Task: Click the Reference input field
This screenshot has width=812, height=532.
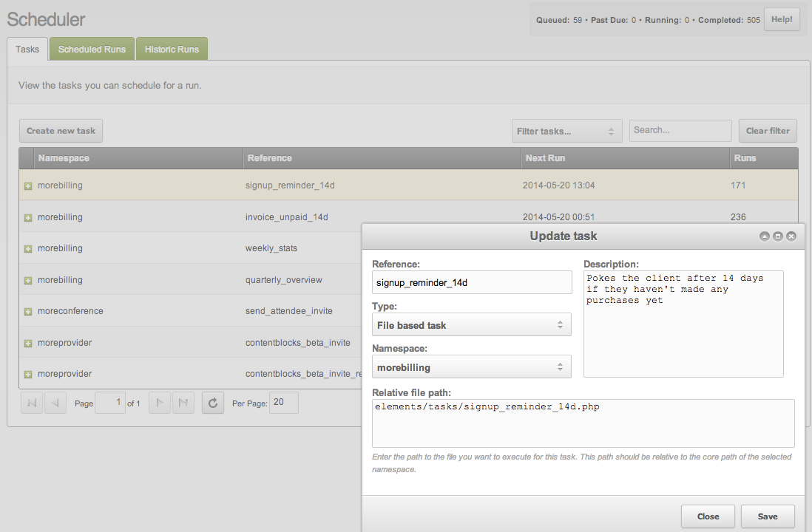Action: (472, 282)
